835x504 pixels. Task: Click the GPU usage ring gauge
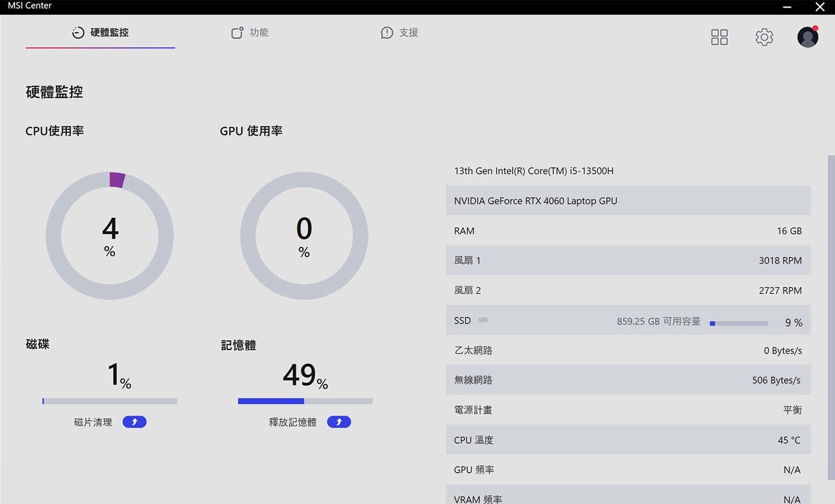point(304,236)
